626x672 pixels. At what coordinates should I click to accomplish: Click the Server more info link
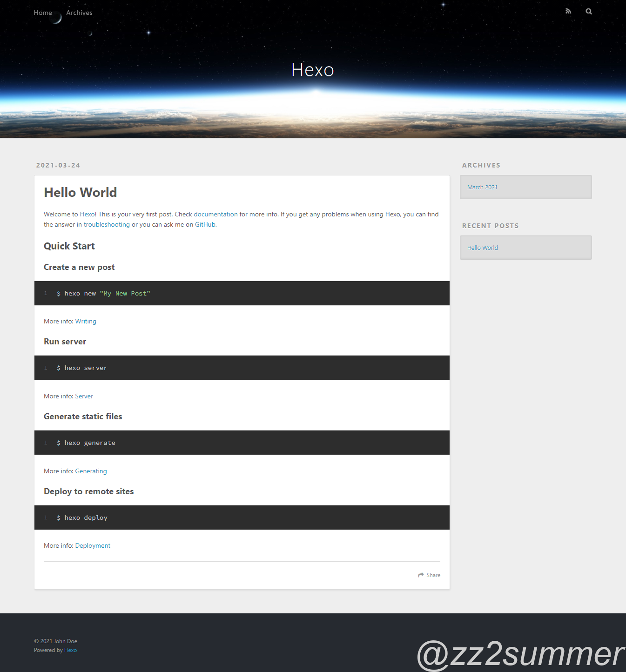click(x=84, y=396)
